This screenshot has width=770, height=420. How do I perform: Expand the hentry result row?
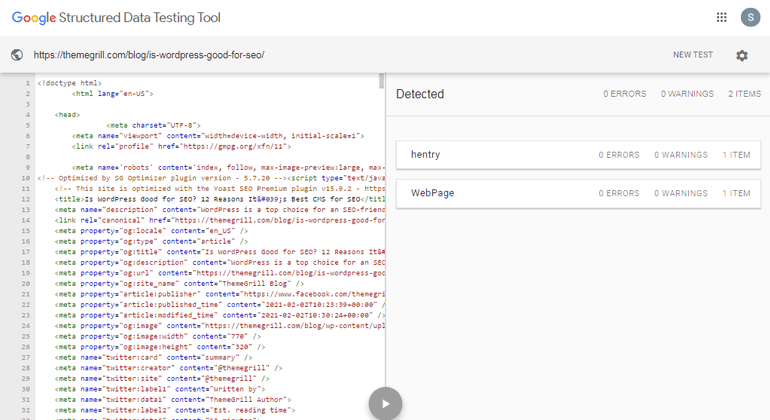pos(578,155)
